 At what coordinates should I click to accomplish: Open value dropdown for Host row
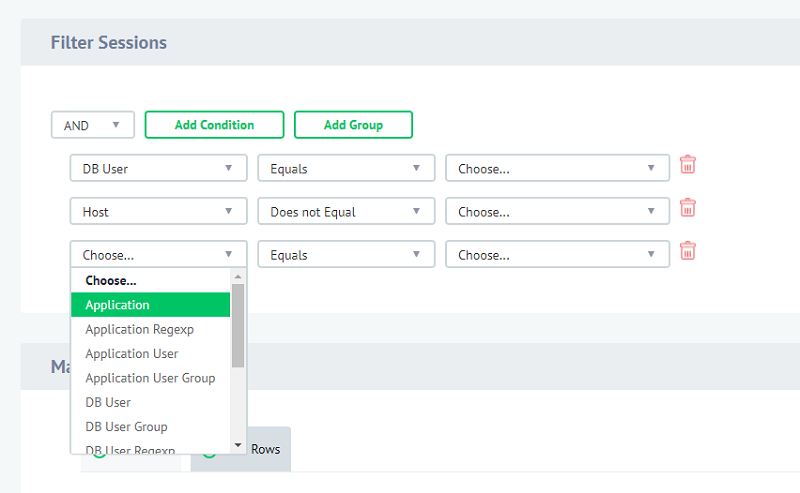(x=557, y=211)
